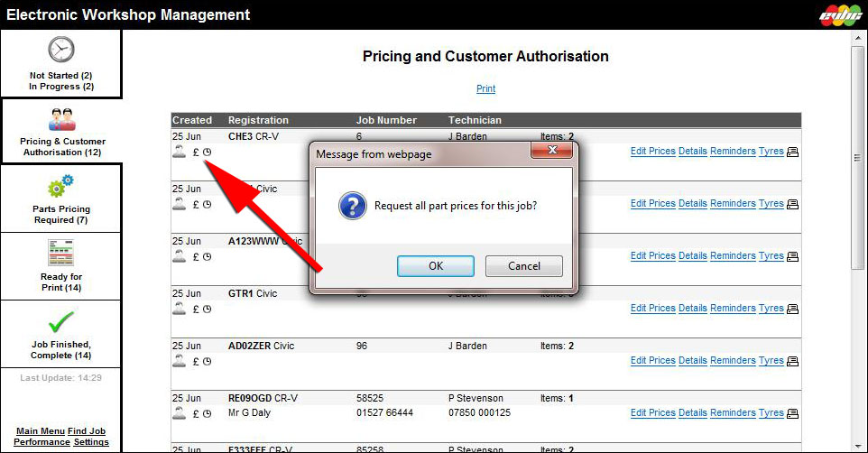Image resolution: width=868 pixels, height=453 pixels.
Task: Open Reminders for CHE3 CR-V job
Action: click(733, 152)
